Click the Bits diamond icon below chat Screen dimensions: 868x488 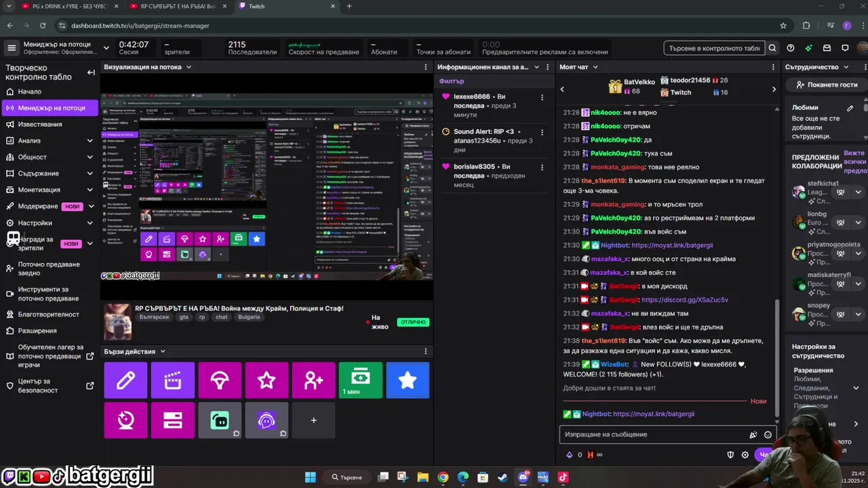(x=569, y=455)
